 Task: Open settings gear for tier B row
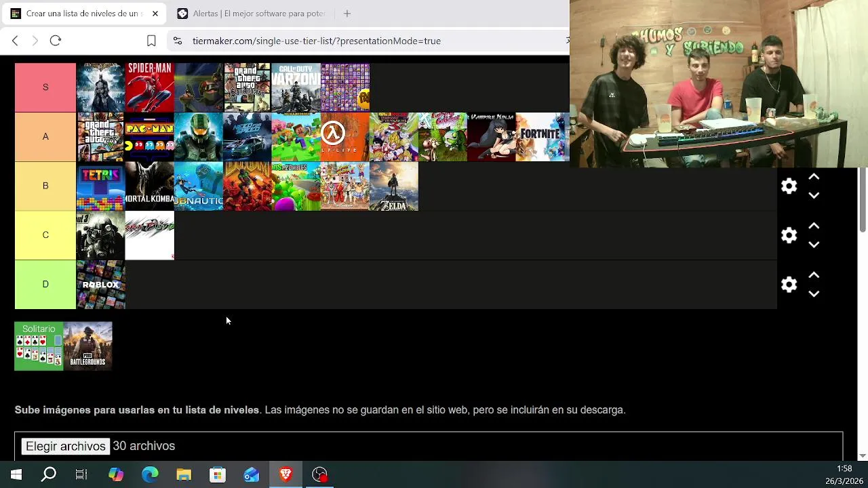click(x=789, y=186)
